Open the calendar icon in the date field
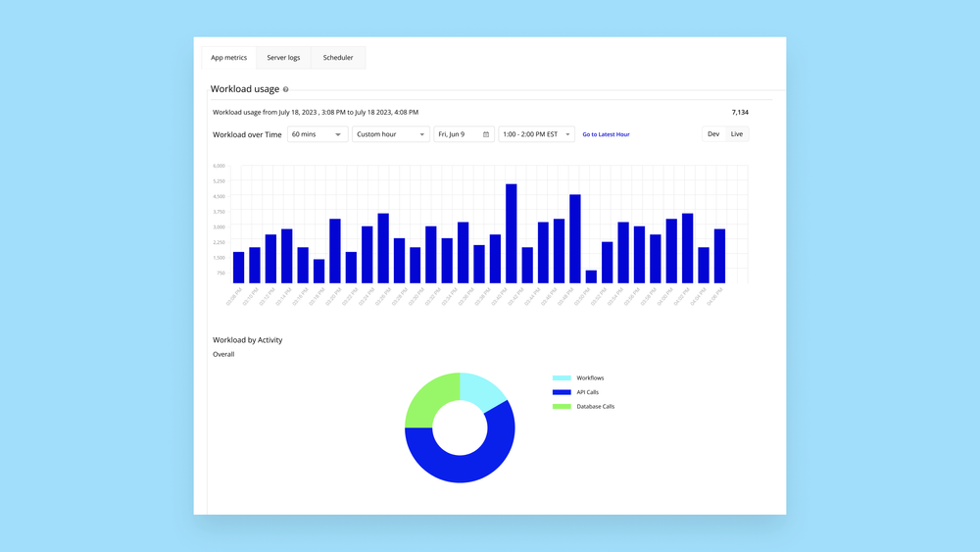This screenshot has width=980, height=552. (486, 134)
